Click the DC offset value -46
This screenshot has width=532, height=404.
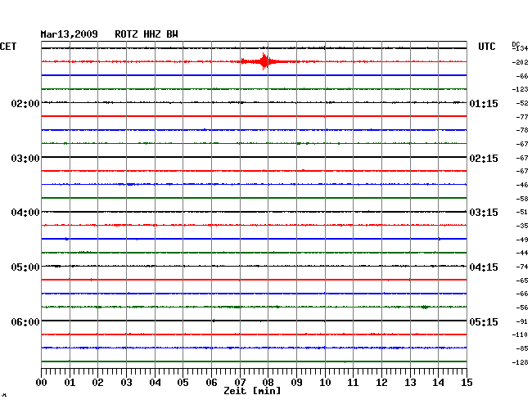coord(522,185)
